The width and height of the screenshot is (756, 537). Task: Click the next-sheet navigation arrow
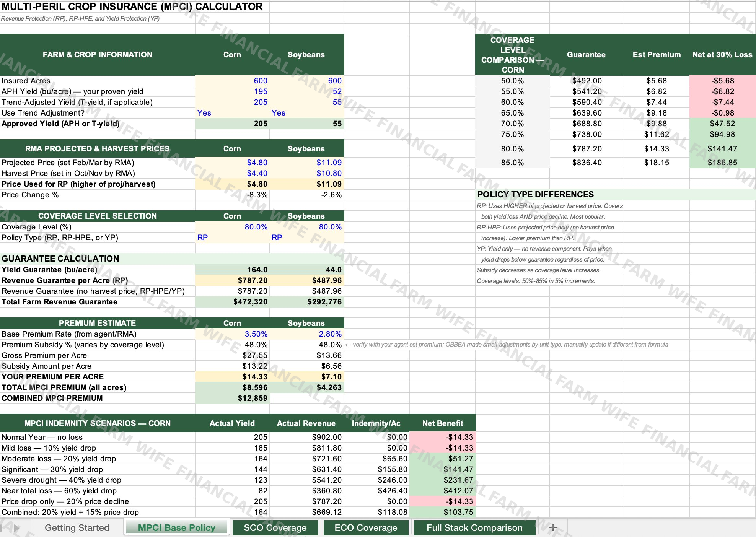click(x=16, y=528)
